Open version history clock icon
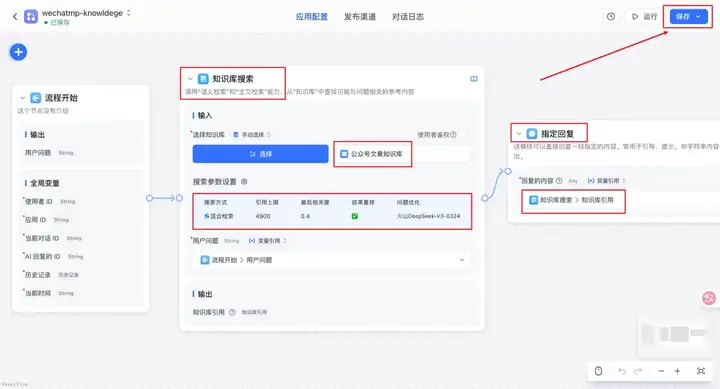The image size is (720, 389). [611, 17]
